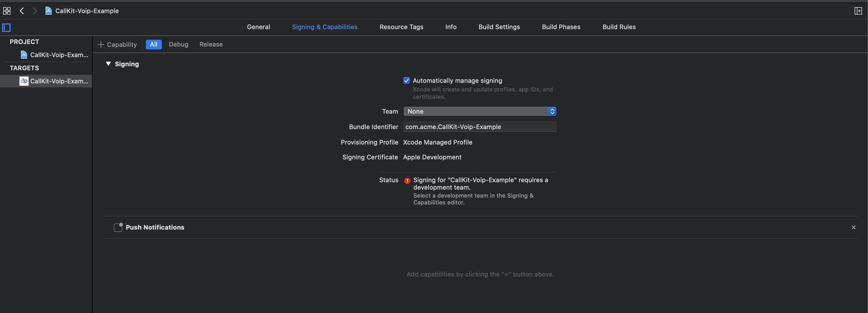Select the CallKit-Voip-Example target under TARGETS
Image resolution: width=868 pixels, height=313 pixels.
coord(46,81)
